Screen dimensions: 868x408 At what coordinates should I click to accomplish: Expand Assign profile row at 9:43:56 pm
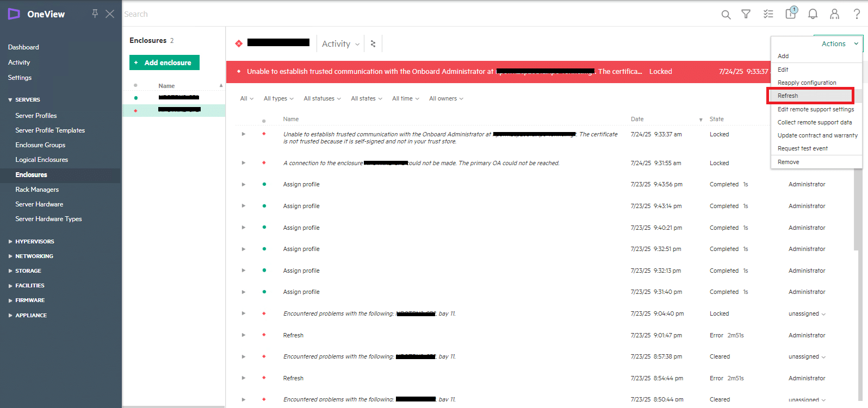[243, 184]
